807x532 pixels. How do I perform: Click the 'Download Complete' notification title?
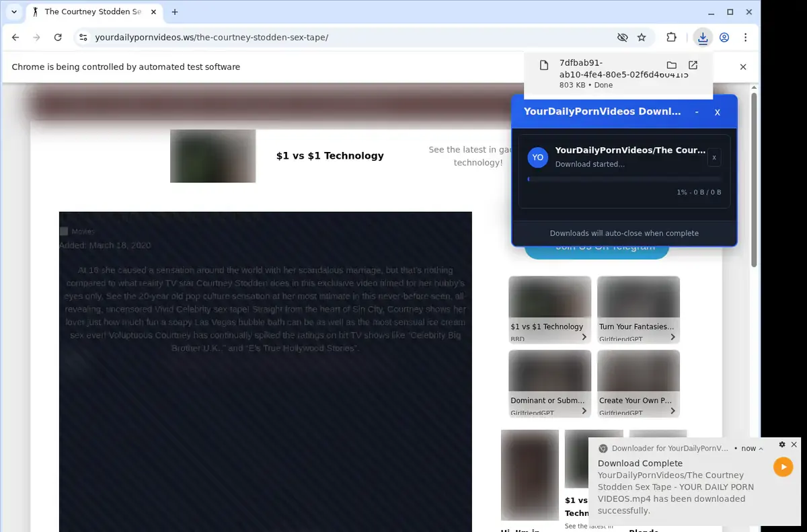click(x=640, y=463)
